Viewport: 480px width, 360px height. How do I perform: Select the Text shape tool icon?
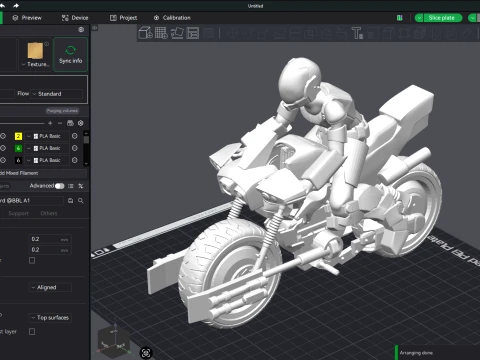coord(357,33)
